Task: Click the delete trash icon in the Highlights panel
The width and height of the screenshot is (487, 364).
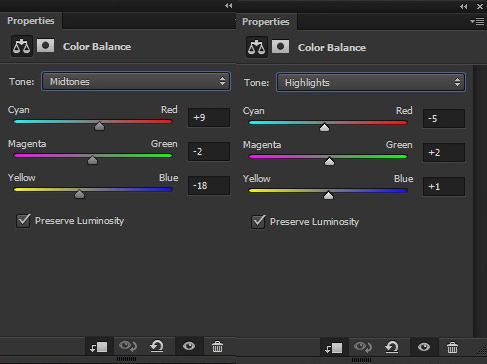Action: click(452, 347)
